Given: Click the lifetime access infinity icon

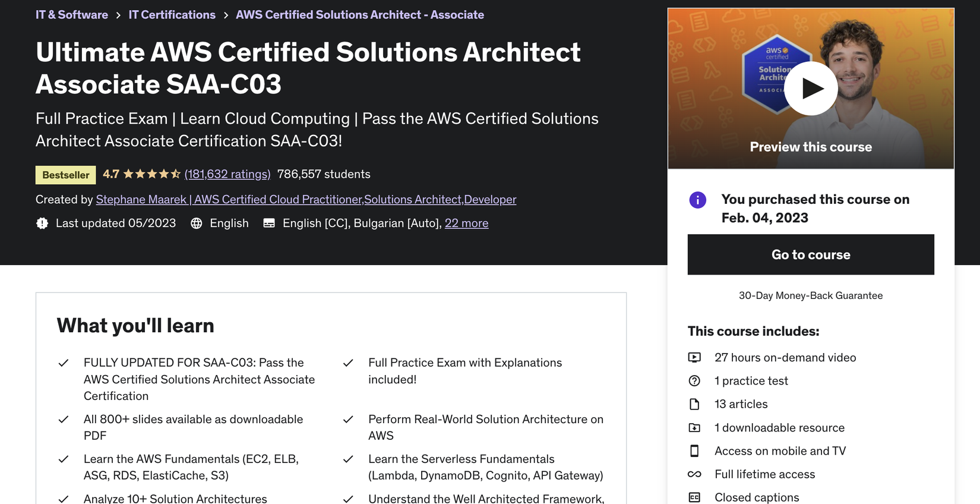Looking at the screenshot, I should [694, 474].
